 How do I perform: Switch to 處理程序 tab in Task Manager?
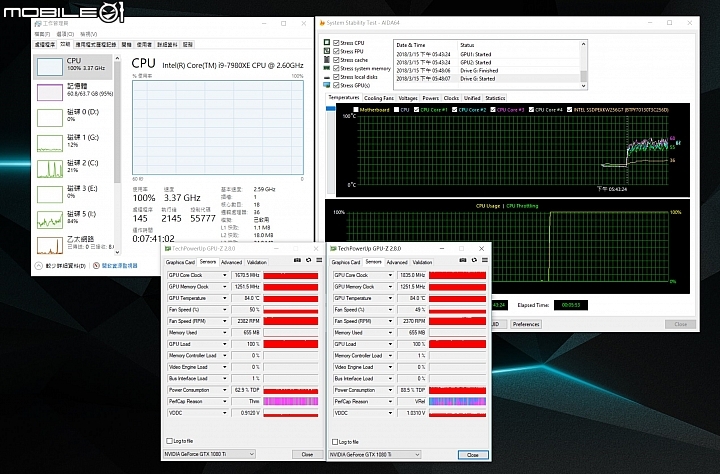(x=45, y=45)
